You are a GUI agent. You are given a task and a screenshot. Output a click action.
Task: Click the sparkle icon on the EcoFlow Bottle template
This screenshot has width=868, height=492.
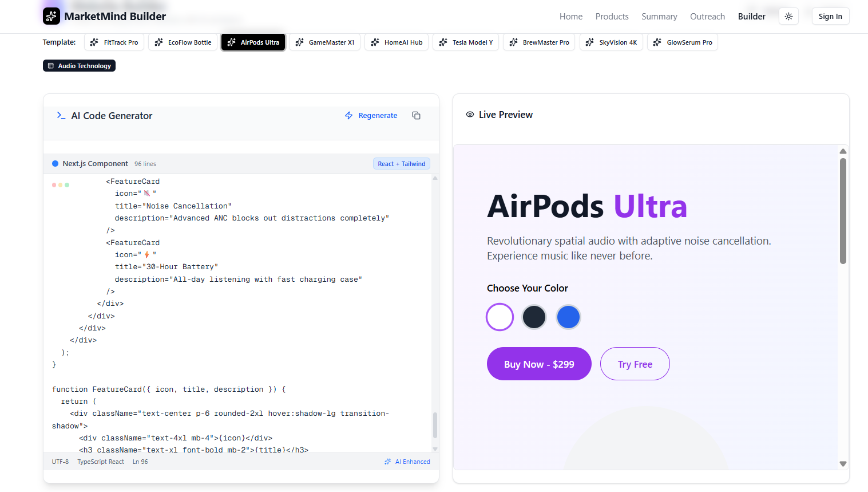pos(158,42)
